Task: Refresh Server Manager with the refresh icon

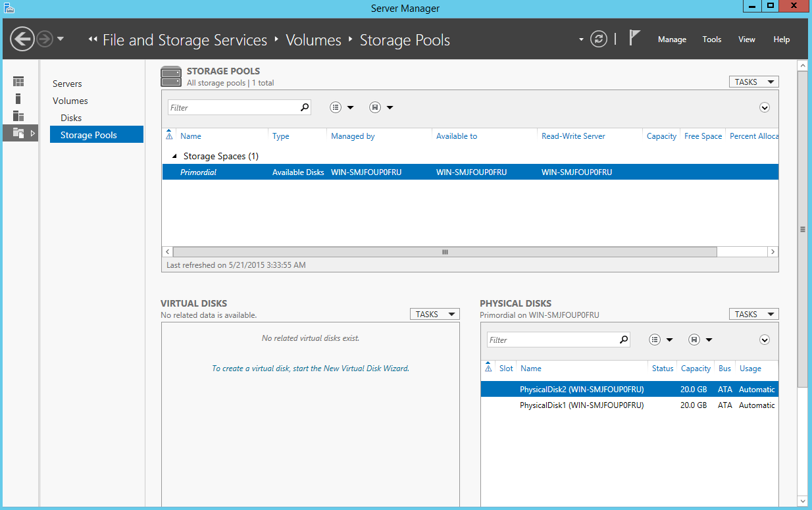Action: [x=598, y=39]
